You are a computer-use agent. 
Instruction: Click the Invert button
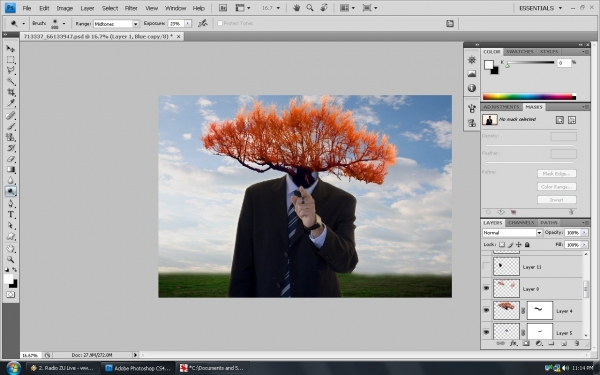coord(557,200)
